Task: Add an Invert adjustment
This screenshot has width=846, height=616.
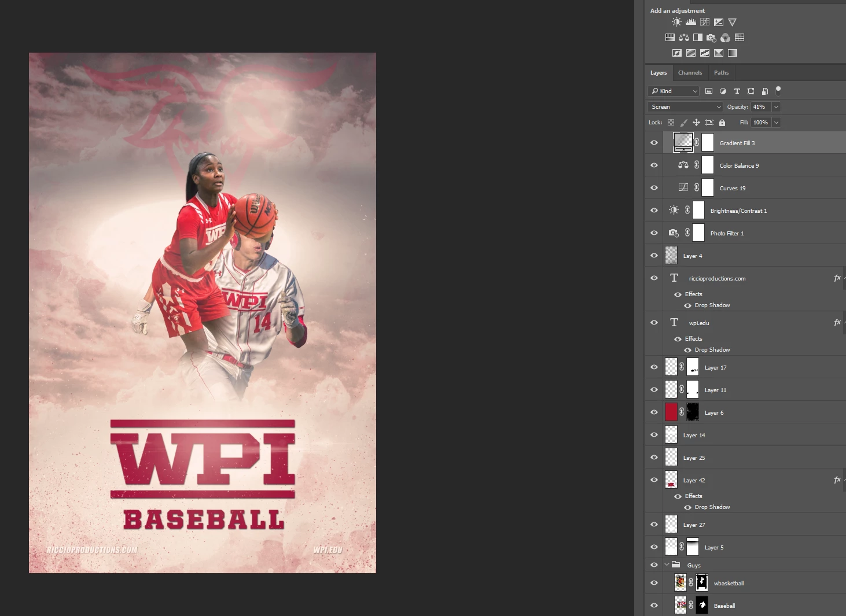Action: point(677,53)
